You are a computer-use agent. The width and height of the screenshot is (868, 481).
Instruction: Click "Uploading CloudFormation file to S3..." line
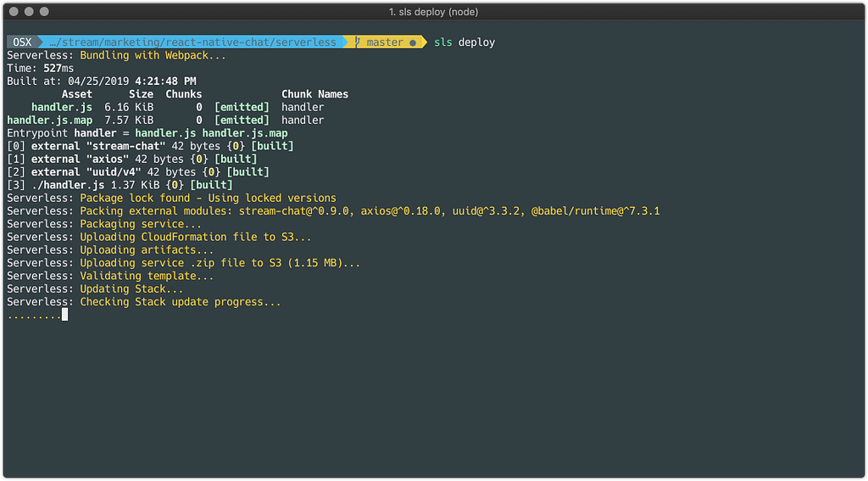point(196,238)
